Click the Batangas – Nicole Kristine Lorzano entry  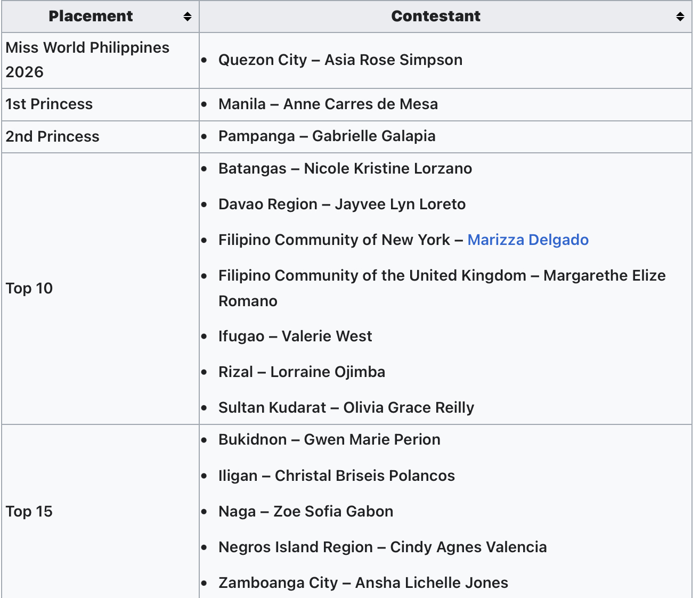[x=345, y=168]
